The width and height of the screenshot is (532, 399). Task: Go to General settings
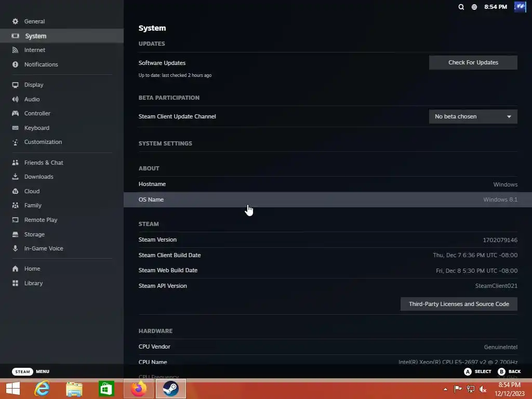point(62,21)
